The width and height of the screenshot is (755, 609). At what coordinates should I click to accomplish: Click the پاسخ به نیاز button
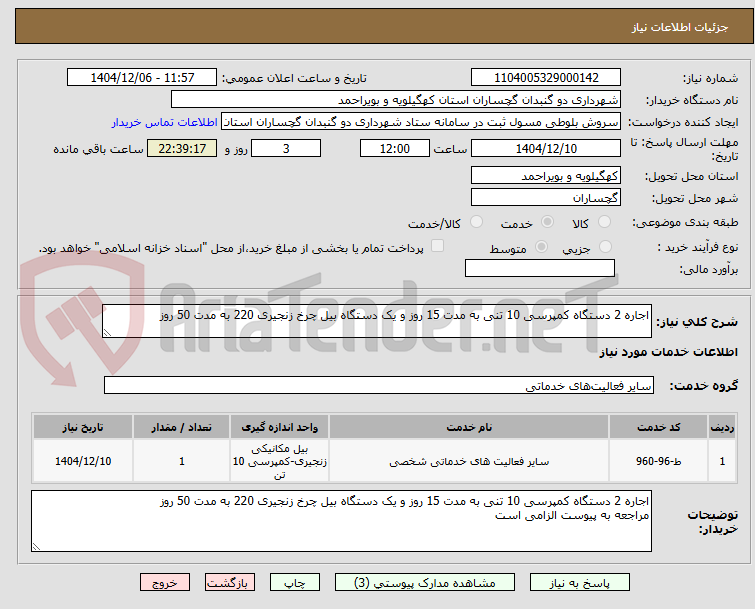click(x=580, y=583)
